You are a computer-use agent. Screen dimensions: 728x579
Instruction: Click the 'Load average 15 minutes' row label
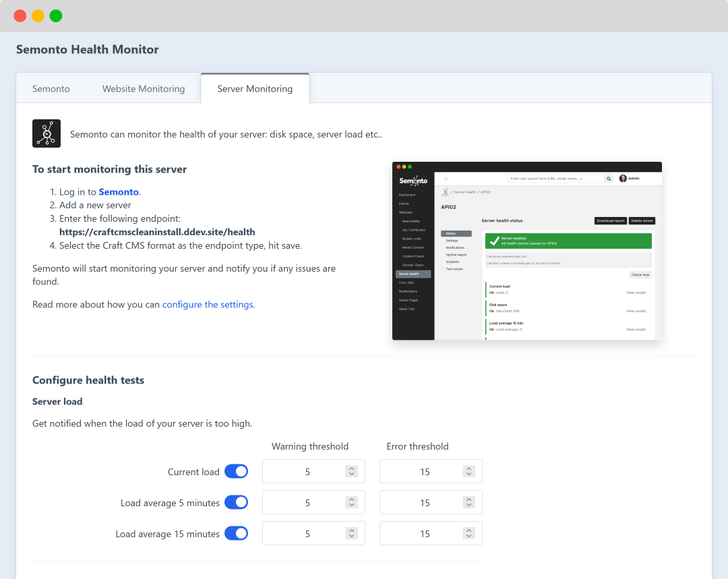point(168,534)
